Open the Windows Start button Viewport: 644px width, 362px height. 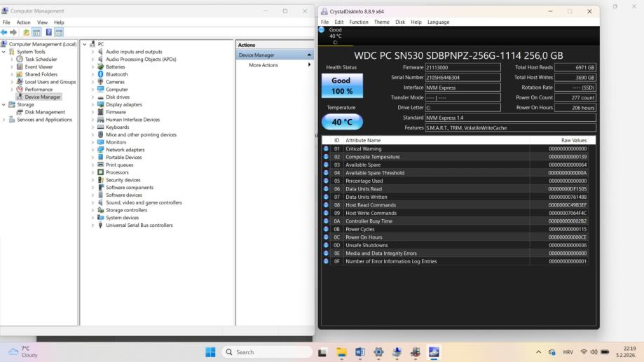tap(210, 352)
